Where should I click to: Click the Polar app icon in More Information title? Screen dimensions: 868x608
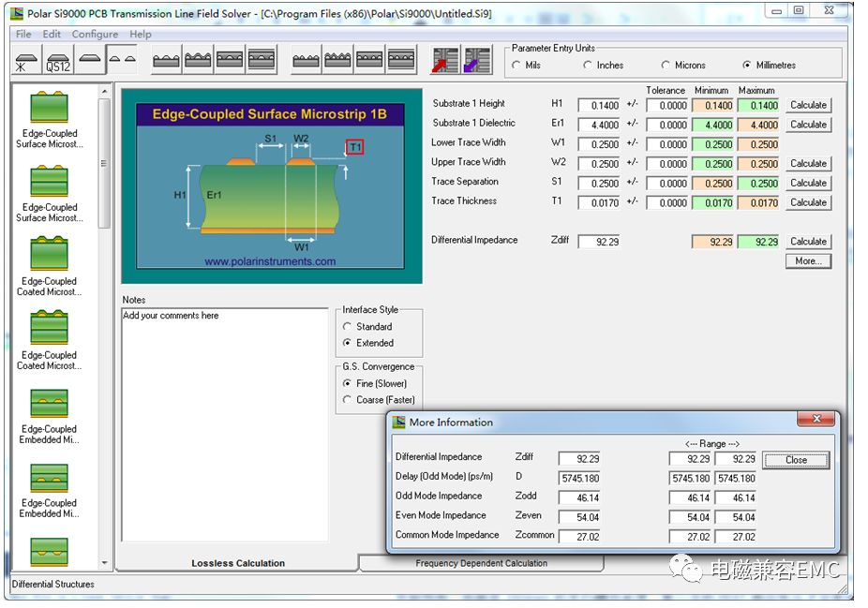pos(398,423)
